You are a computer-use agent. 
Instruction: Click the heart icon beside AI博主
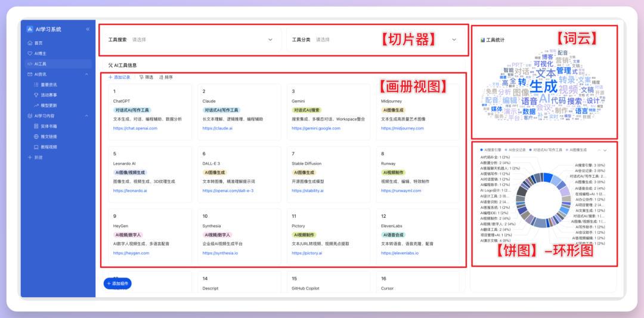pos(30,54)
